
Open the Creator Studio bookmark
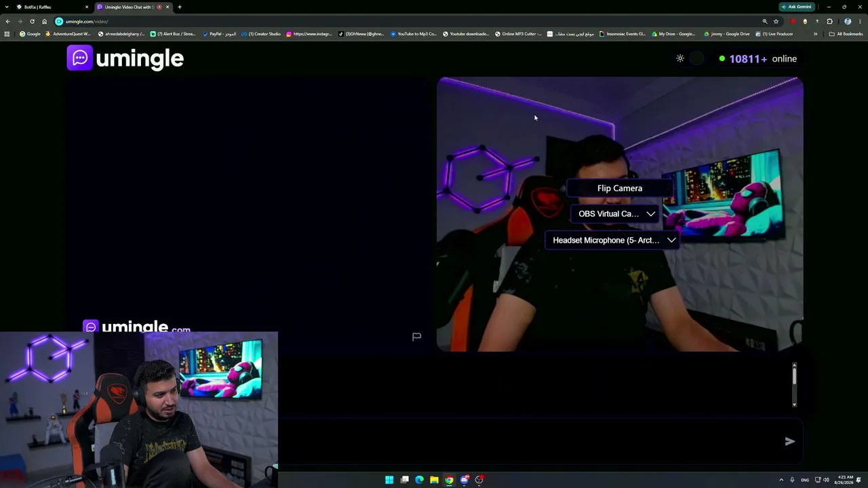(x=261, y=34)
